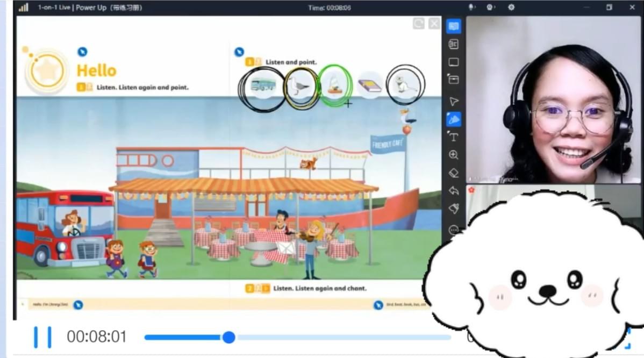644x358 pixels.
Task: Open the help icon beside the microphone
Action: coord(490,8)
